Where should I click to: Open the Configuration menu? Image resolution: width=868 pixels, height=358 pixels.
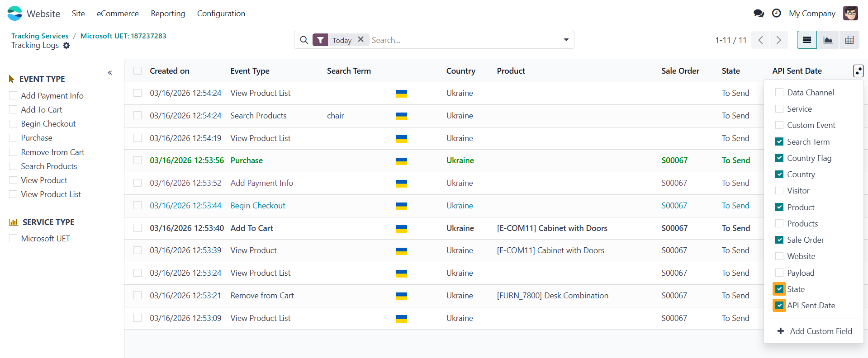click(221, 14)
